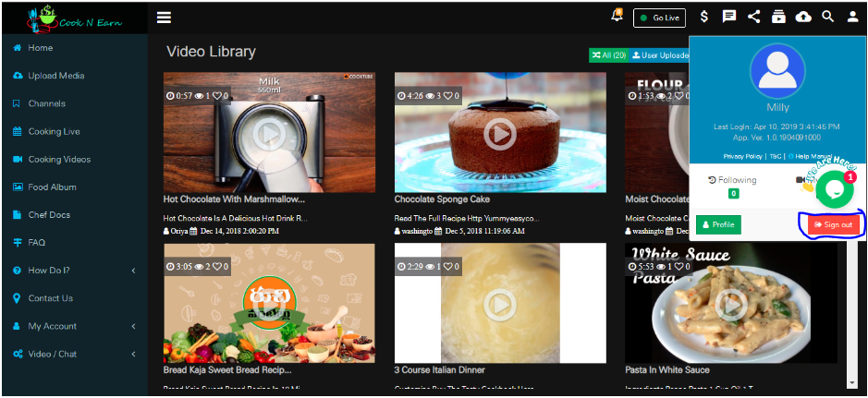Play the 3 Course Italian Dinner video
The height and width of the screenshot is (398, 868).
point(500,304)
